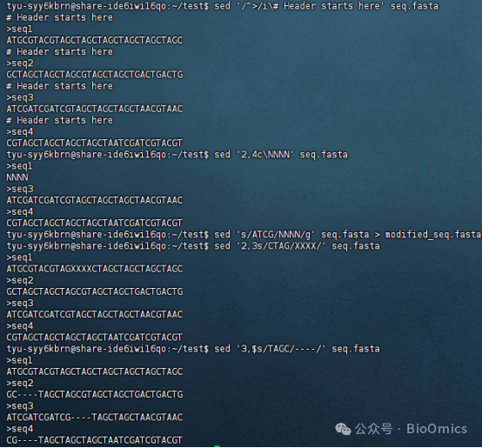Click the modified_seq.fasta output filename
The width and height of the screenshot is (482, 448).
[x=432, y=235]
